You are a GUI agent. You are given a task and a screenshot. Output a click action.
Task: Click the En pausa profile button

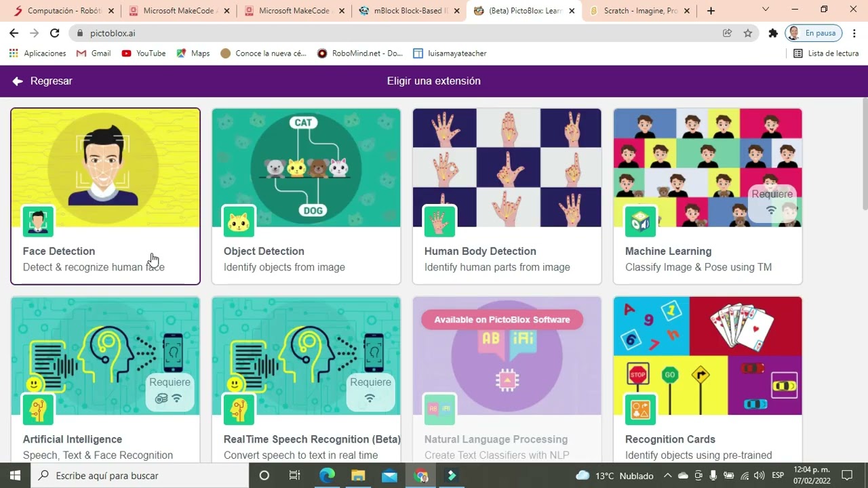coord(813,33)
